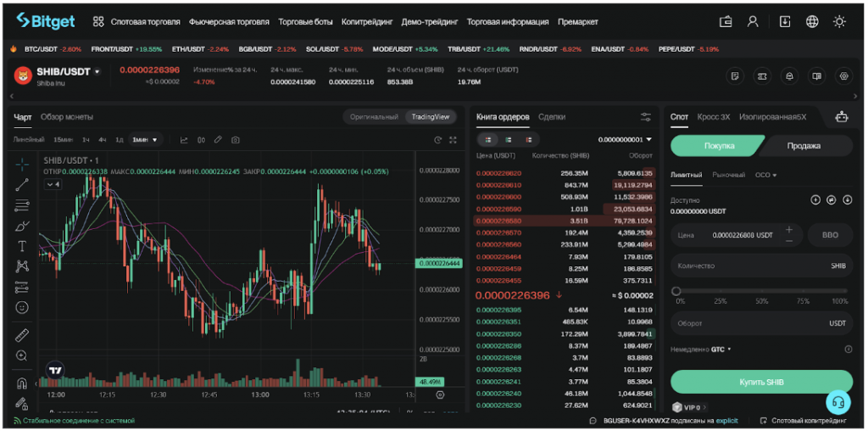
Task: Expand order book precision 0.0000000001 dropdown
Action: click(x=626, y=139)
